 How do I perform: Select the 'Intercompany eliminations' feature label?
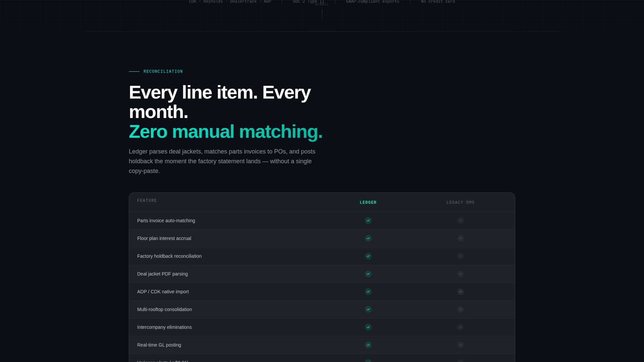tap(164, 327)
